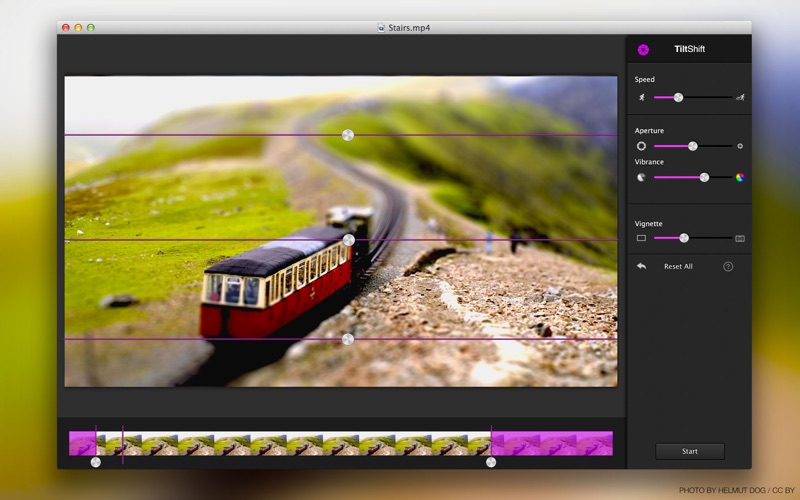Click the train video preview image
This screenshot has width=800, height=500.
[341, 231]
